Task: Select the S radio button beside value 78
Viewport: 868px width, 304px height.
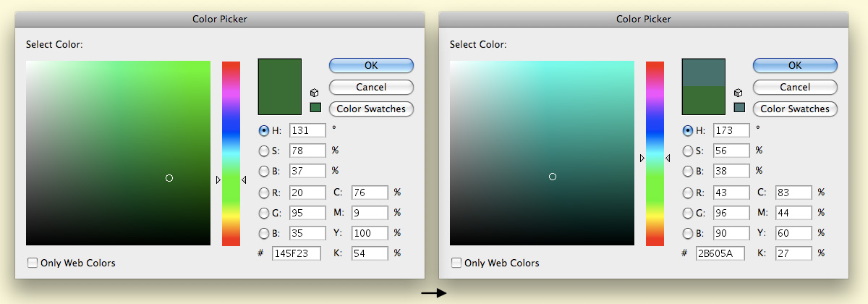Action: (x=264, y=151)
